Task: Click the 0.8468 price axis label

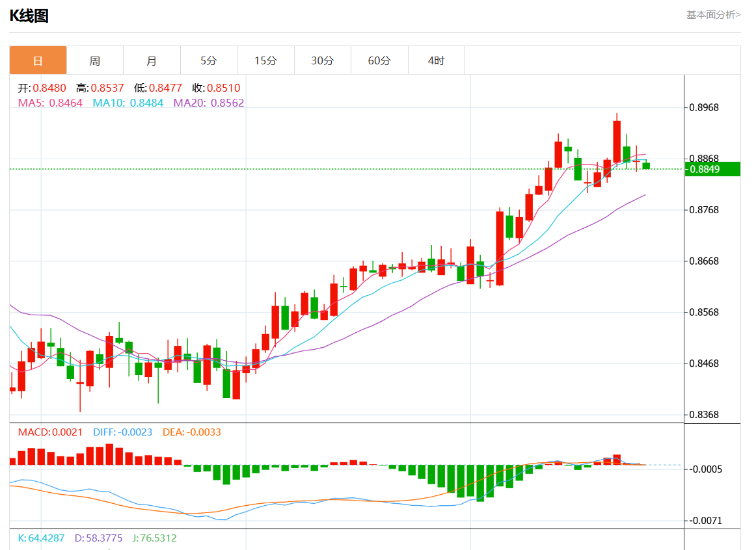Action: coord(704,363)
